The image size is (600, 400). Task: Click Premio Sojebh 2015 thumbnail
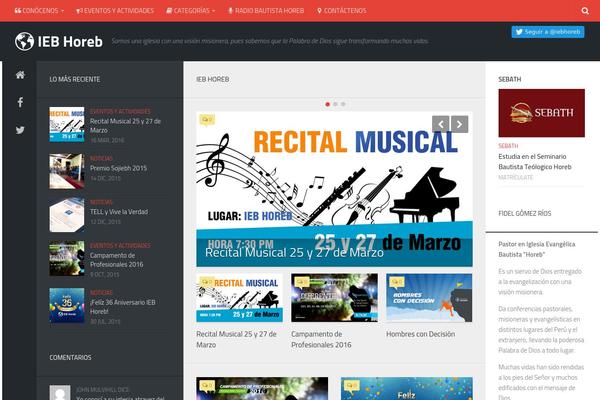click(x=67, y=171)
